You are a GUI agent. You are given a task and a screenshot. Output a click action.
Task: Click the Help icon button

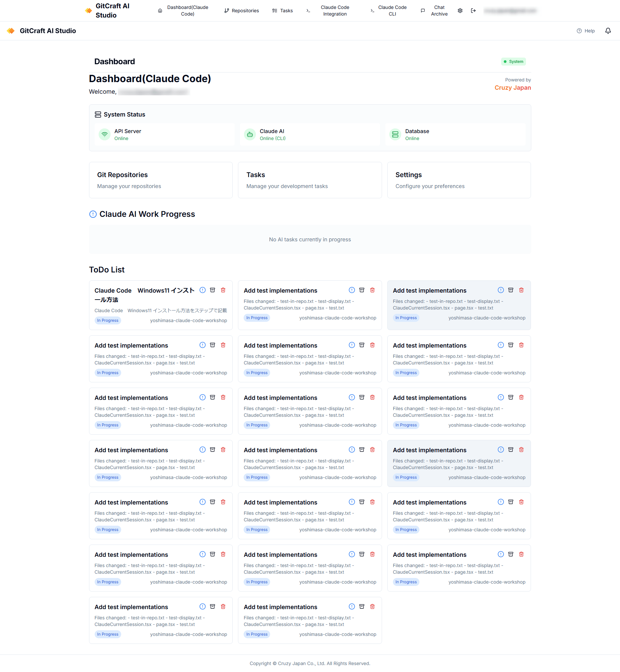pos(586,31)
